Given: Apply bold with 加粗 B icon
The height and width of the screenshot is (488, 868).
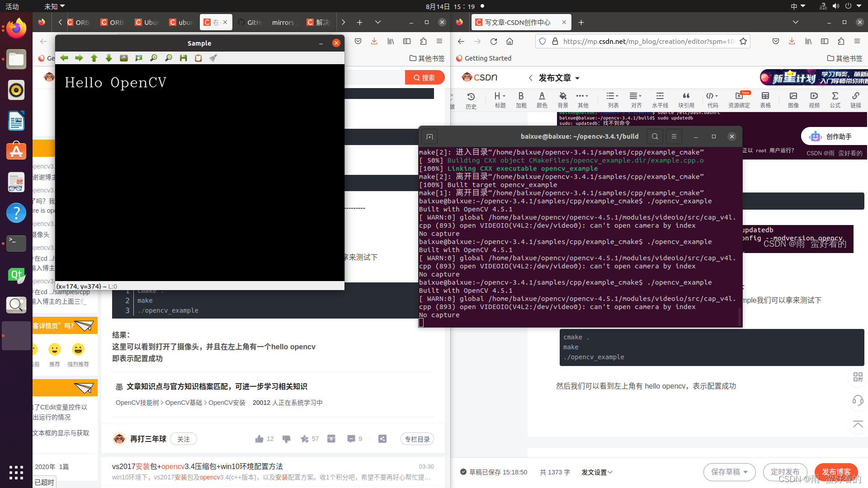Looking at the screenshot, I should [x=521, y=99].
